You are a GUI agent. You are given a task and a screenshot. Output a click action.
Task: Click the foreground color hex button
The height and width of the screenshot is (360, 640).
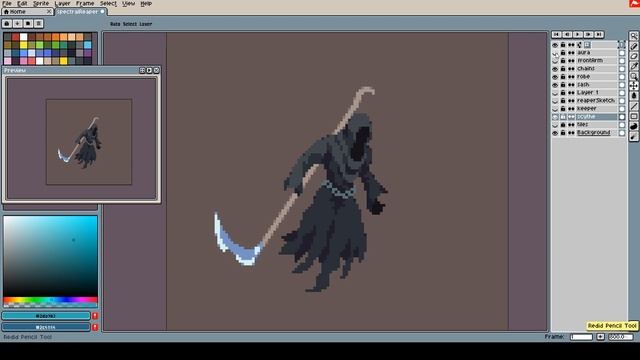[x=46, y=316]
